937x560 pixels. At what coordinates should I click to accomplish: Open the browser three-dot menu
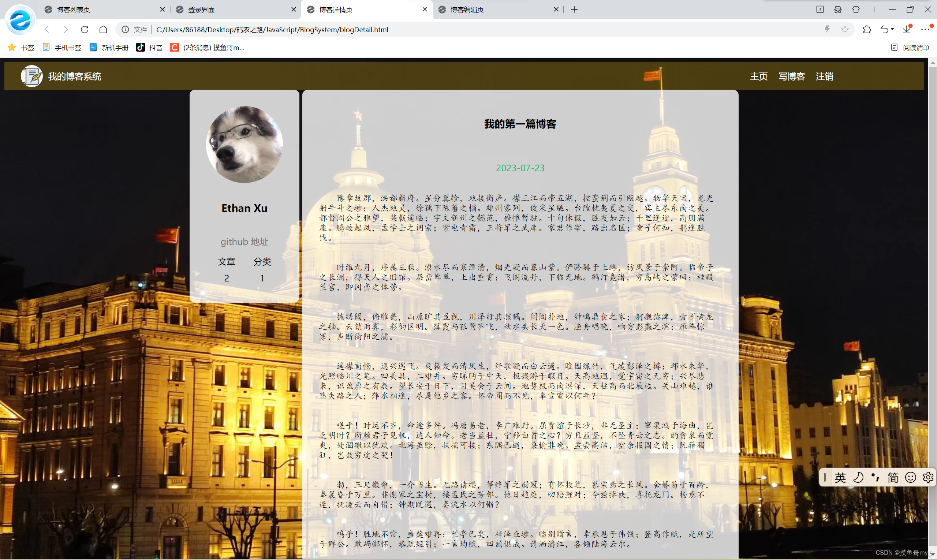click(926, 29)
